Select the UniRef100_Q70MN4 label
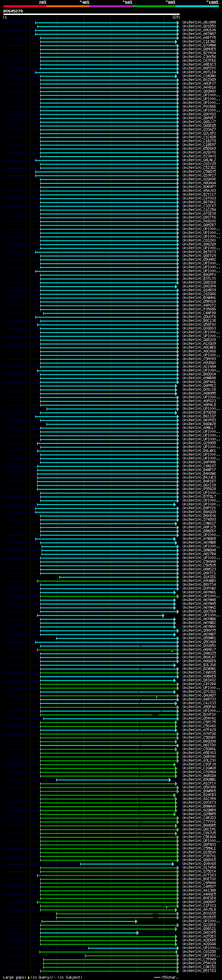222x980 pixels. (199, 45)
